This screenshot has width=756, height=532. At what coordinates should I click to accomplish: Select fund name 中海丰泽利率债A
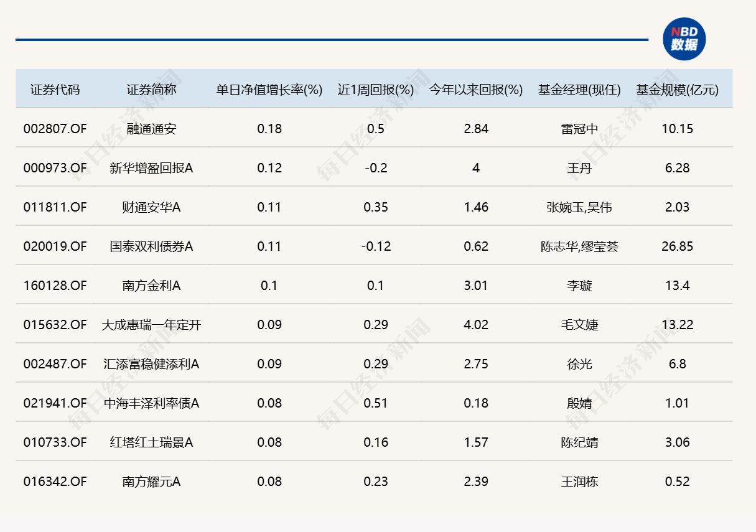151,403
